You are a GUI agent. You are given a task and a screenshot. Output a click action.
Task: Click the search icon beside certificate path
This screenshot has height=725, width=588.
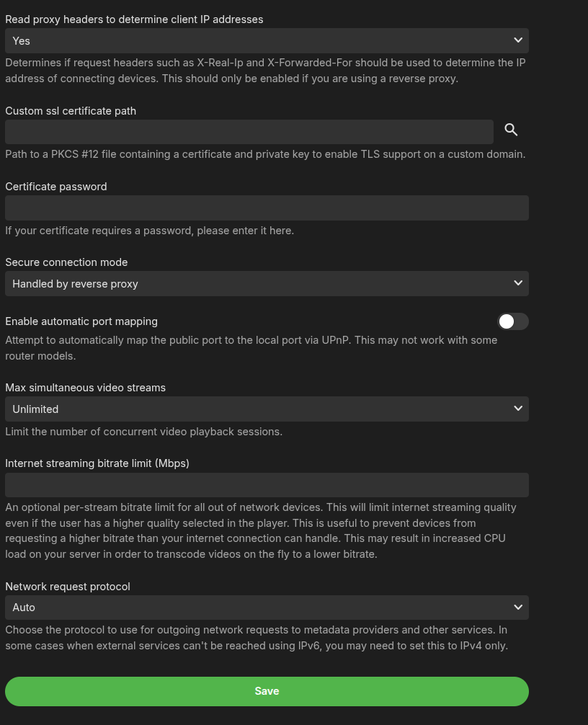[x=511, y=130]
